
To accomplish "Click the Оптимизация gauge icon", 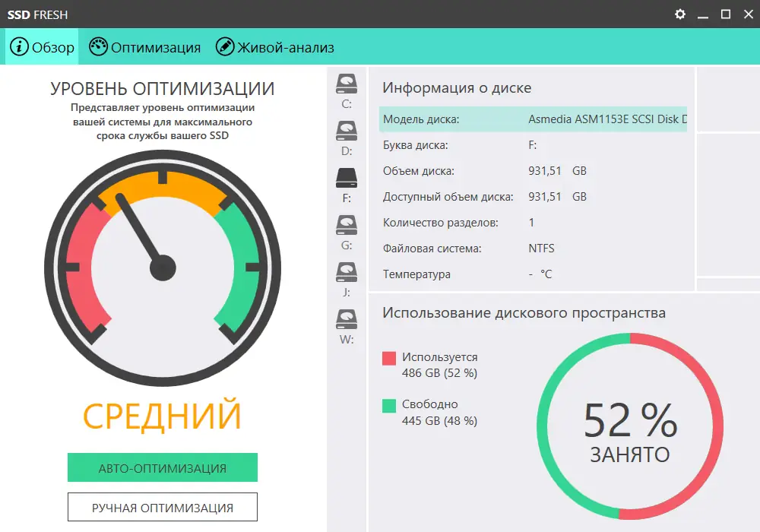I will pyautogui.click(x=99, y=46).
